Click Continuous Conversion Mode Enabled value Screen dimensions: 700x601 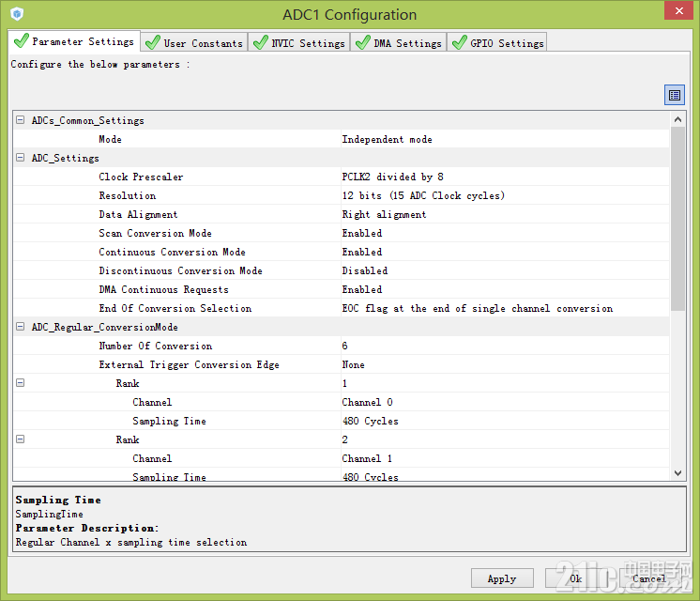[x=362, y=252]
